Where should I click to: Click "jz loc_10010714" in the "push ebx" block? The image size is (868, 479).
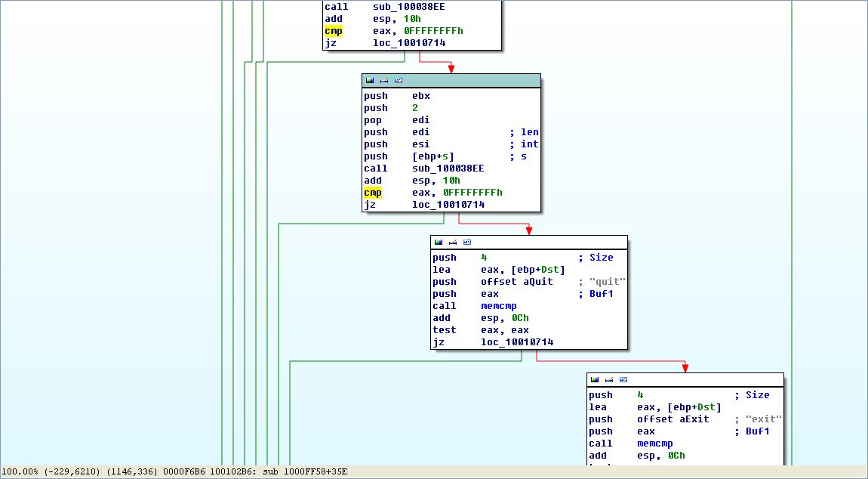point(424,206)
